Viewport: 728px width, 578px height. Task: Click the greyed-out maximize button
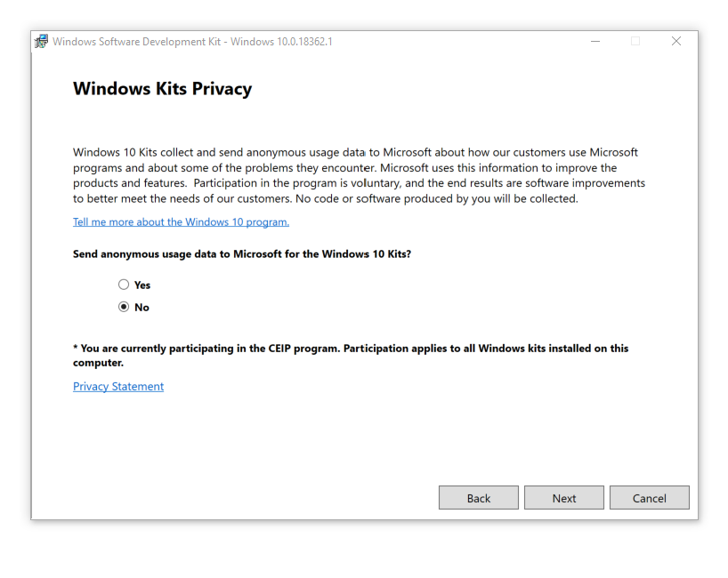[635, 42]
